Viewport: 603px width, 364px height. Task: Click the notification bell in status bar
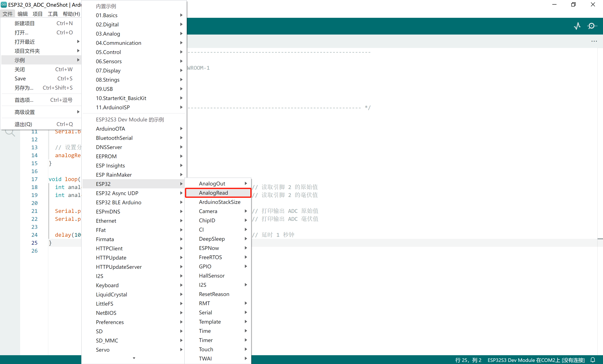(593, 360)
